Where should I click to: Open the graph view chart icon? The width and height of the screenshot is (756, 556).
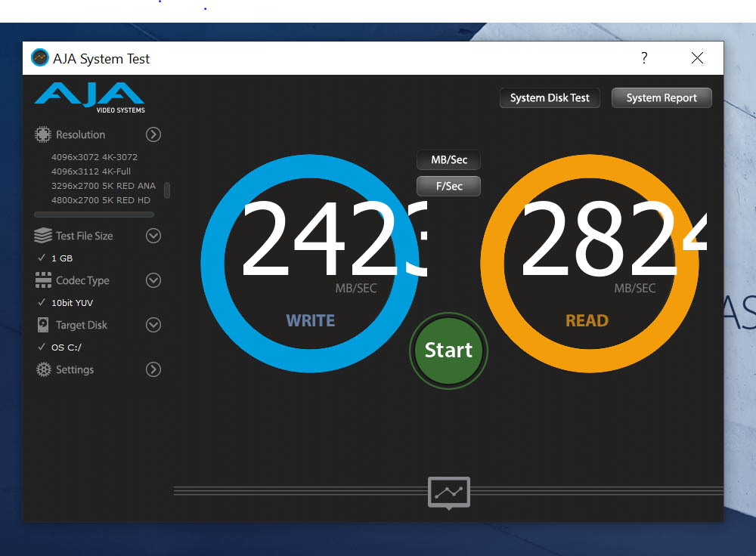449,493
